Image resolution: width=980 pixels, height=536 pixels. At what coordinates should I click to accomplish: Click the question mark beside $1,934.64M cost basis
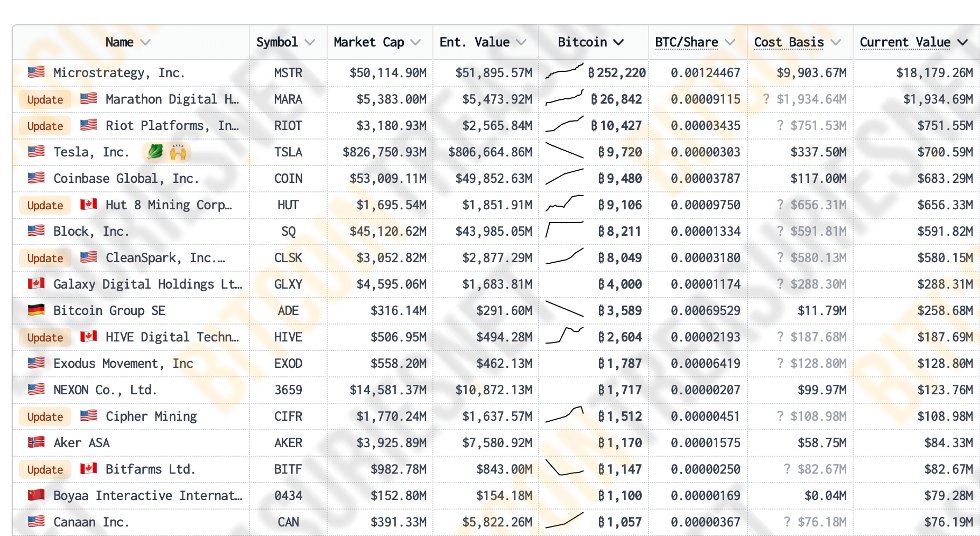766,99
